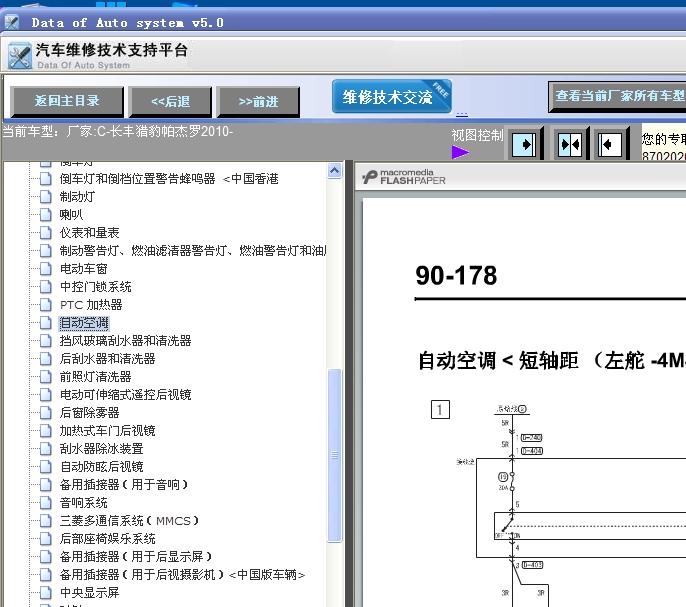
Task: Click current model text C-长丰猎豹帕杰罗2010-
Action: pyautogui.click(x=165, y=131)
